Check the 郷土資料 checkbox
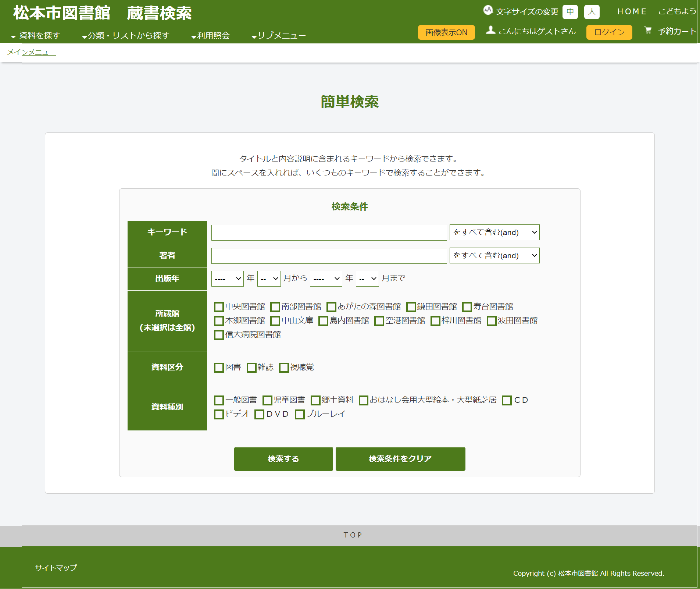This screenshot has height=589, width=700. pyautogui.click(x=315, y=400)
